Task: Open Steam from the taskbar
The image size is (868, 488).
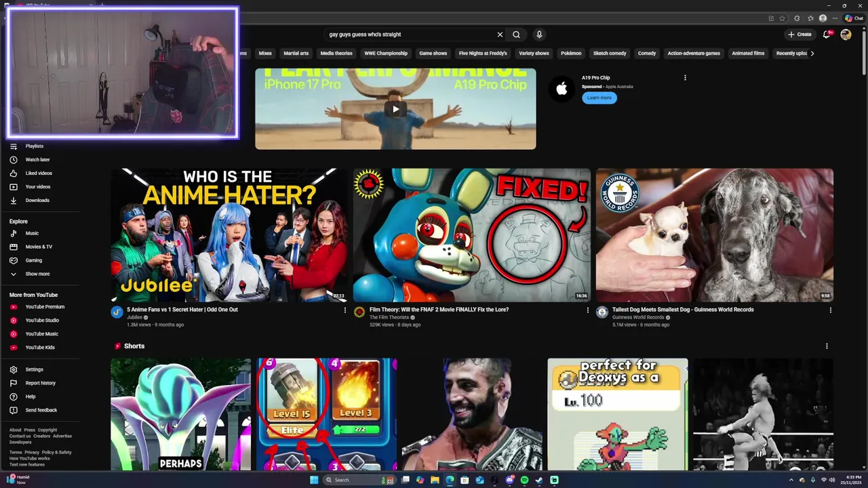Action: [x=539, y=480]
